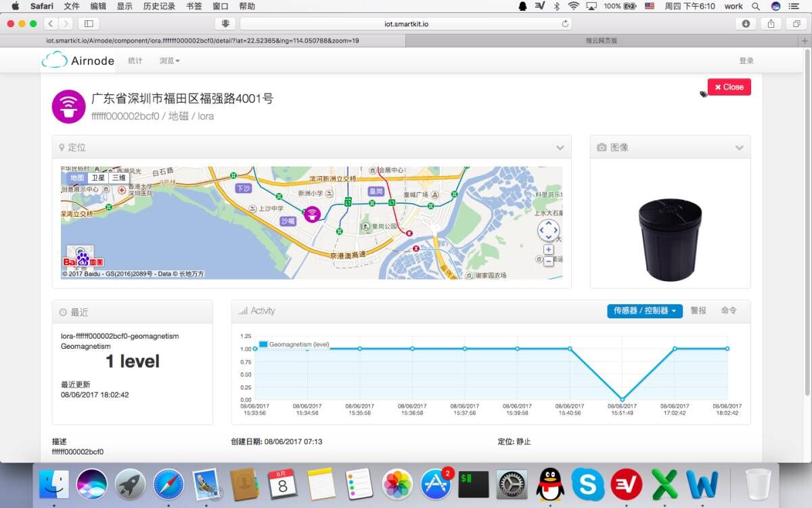Toggle the Safari sidebar button
812x508 pixels.
coord(88,24)
